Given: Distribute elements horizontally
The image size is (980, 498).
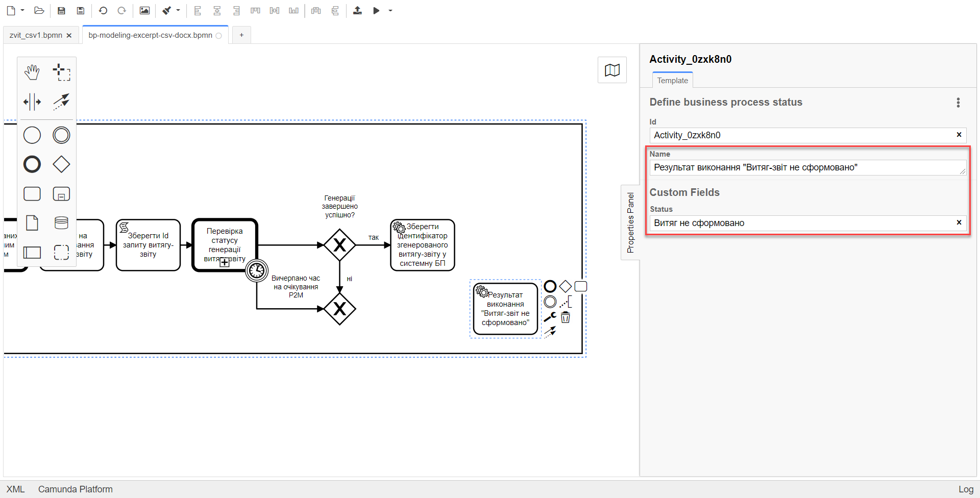Looking at the screenshot, I should point(316,11).
